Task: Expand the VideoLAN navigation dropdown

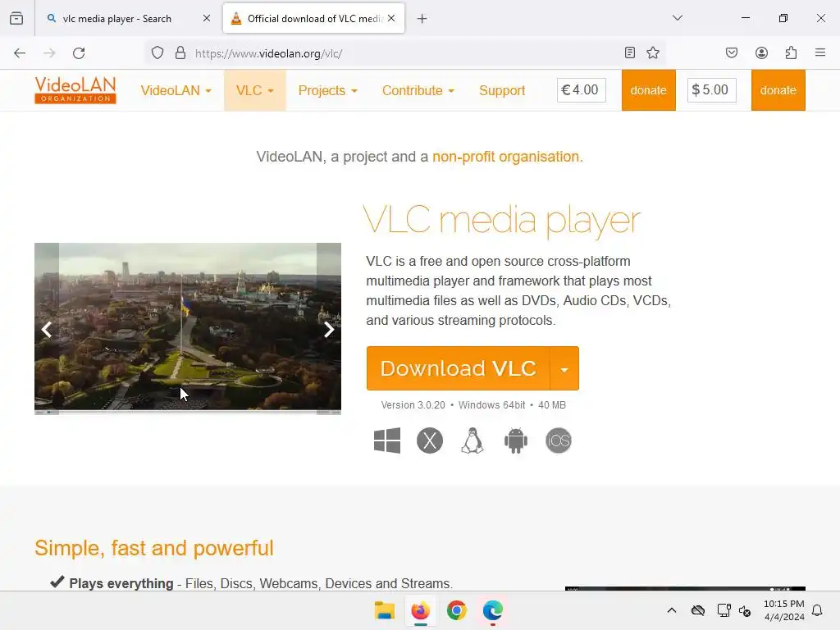Action: click(176, 90)
